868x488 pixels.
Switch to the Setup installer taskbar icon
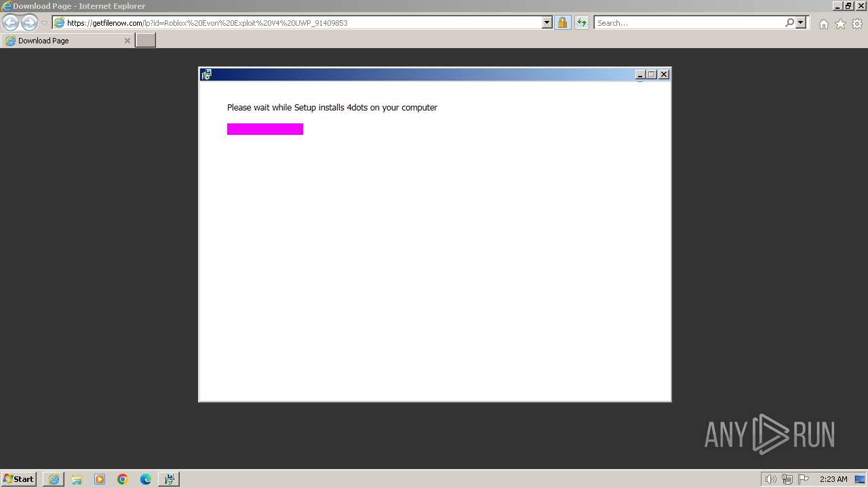point(169,479)
